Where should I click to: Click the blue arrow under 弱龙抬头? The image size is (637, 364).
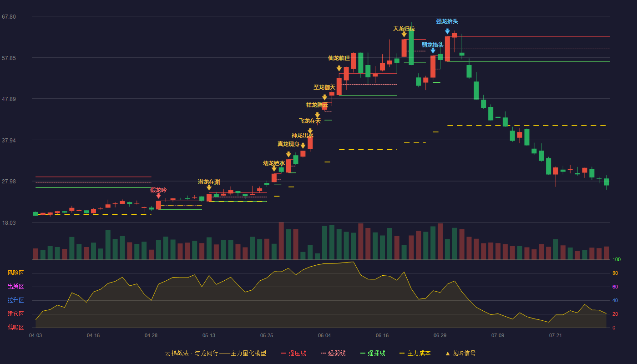[433, 51]
